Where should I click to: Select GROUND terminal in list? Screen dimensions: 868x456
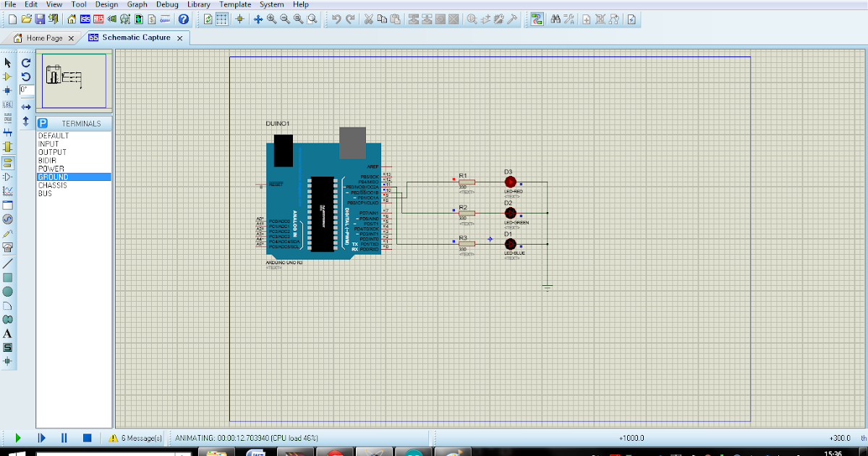(74, 177)
